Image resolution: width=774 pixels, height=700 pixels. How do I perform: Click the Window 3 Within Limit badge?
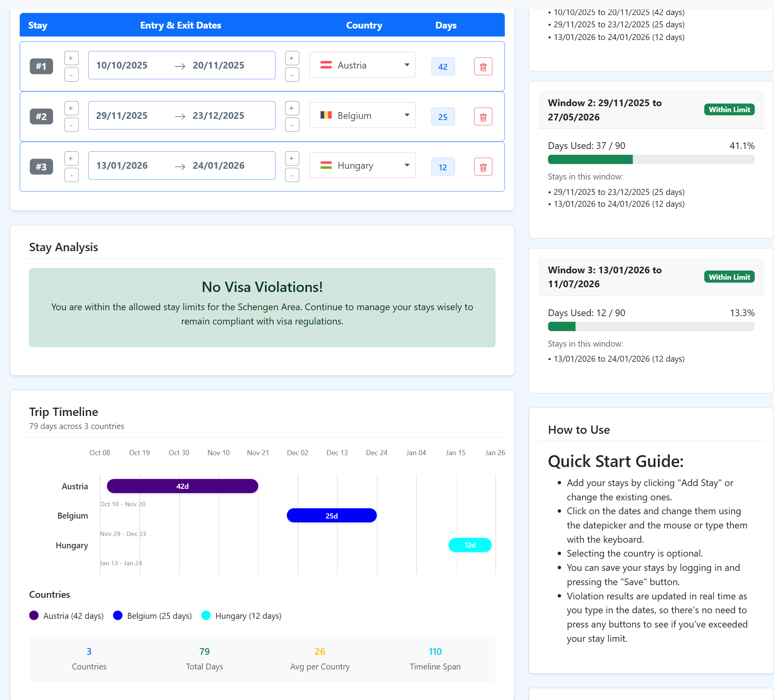tap(729, 277)
